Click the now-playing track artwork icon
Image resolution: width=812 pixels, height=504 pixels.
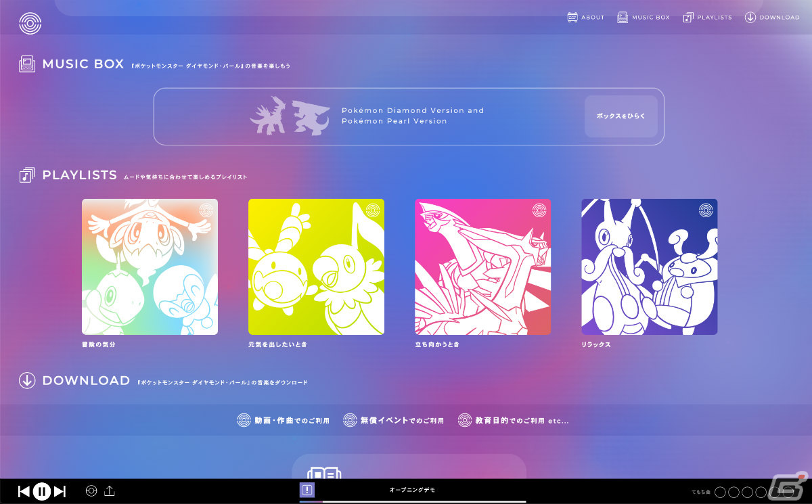coord(307,490)
